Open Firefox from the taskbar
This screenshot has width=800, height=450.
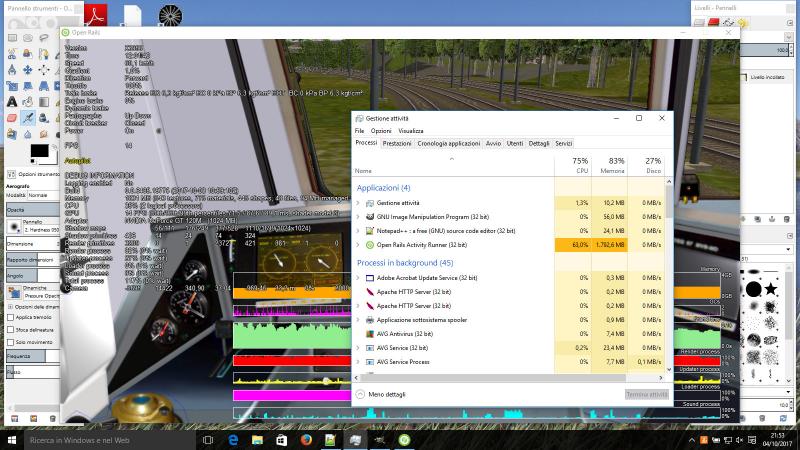point(306,440)
